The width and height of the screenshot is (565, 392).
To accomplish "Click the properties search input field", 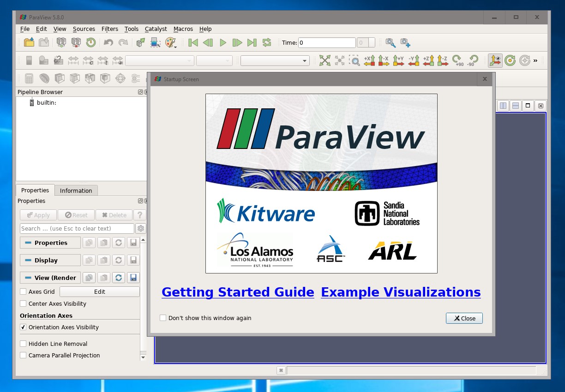I will coord(77,229).
